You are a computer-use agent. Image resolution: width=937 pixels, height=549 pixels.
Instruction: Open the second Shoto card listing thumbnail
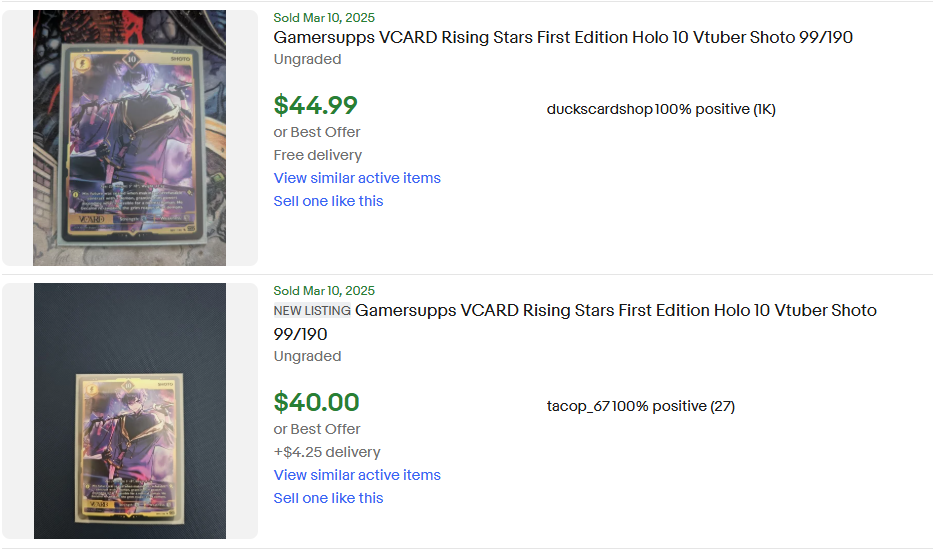click(x=130, y=411)
